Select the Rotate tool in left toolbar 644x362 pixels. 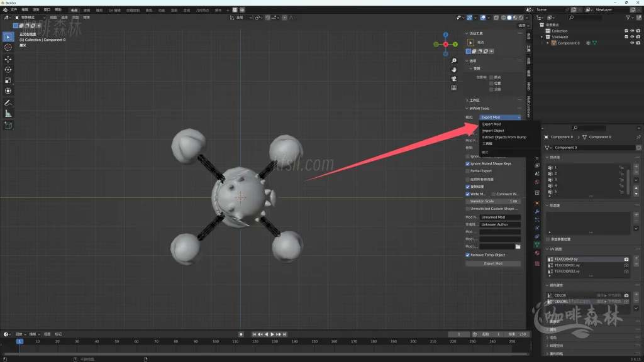tap(8, 69)
